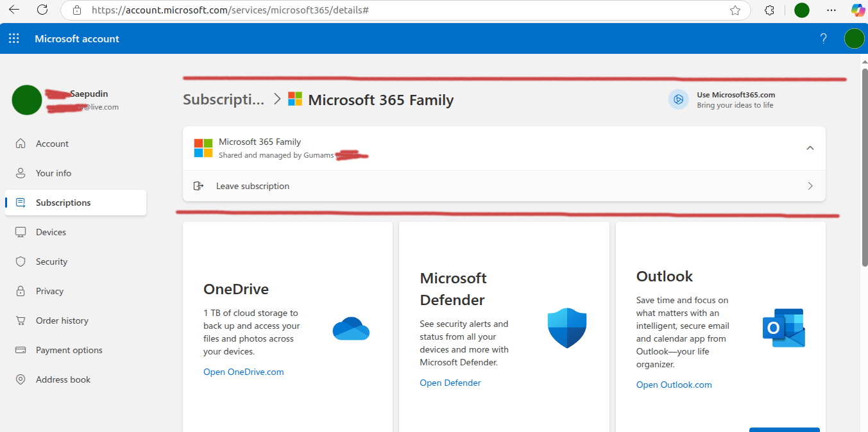Screen dimensions: 868x432
Task: Click the Outlook card title
Action: [665, 276]
